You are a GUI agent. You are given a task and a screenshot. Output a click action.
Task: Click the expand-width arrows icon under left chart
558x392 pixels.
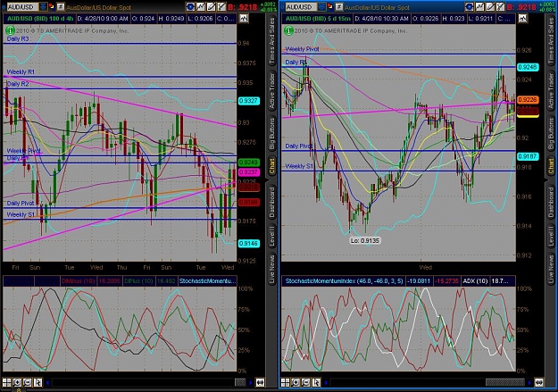pyautogui.click(x=261, y=382)
